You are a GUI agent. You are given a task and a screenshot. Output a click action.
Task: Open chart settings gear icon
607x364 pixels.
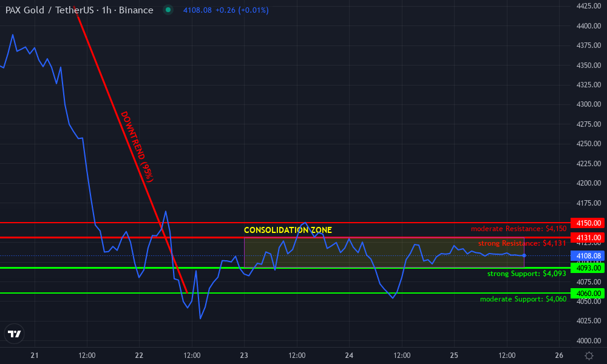tap(588, 355)
